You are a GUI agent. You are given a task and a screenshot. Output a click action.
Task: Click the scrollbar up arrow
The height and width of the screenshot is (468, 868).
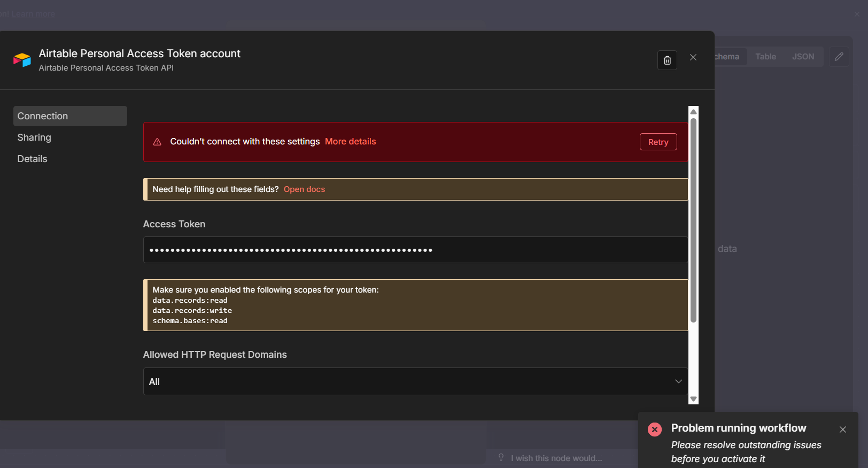tap(693, 111)
